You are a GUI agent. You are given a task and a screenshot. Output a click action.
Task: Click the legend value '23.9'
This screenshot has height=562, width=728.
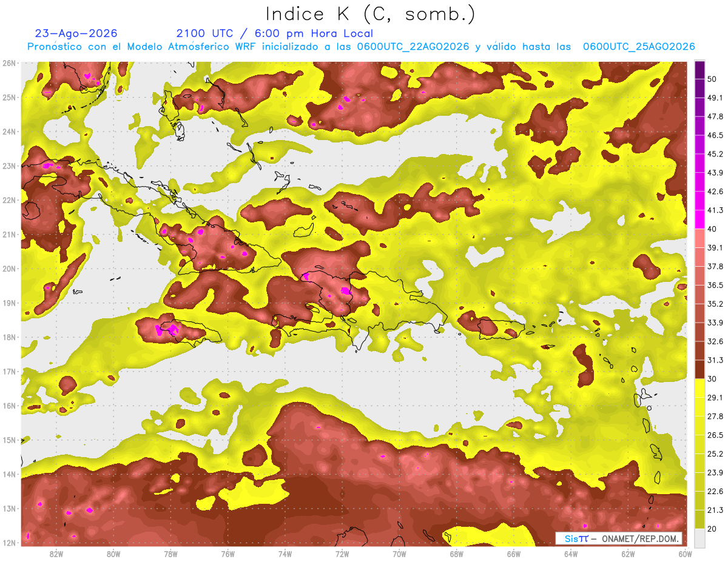(x=715, y=472)
